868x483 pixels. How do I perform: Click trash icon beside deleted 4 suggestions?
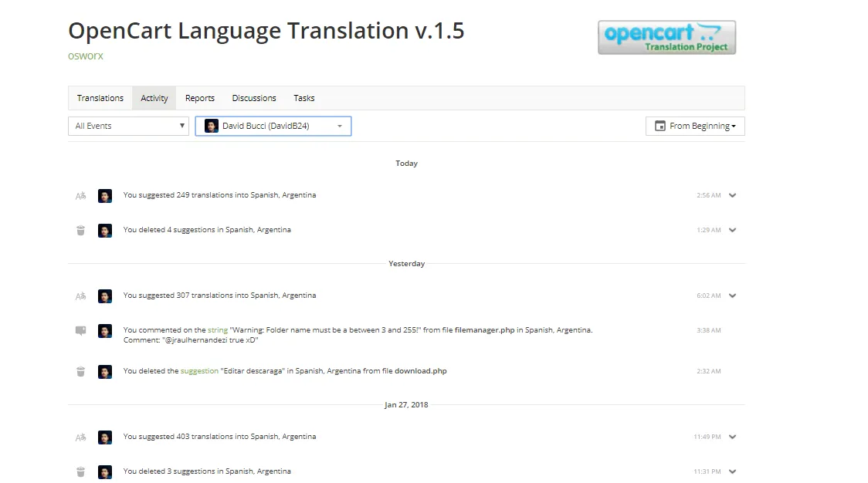coord(81,230)
